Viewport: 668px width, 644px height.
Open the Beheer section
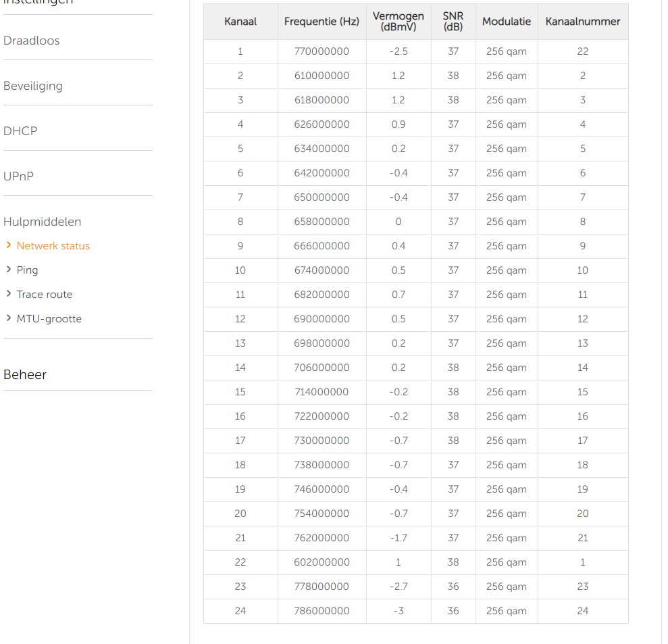pyautogui.click(x=25, y=375)
